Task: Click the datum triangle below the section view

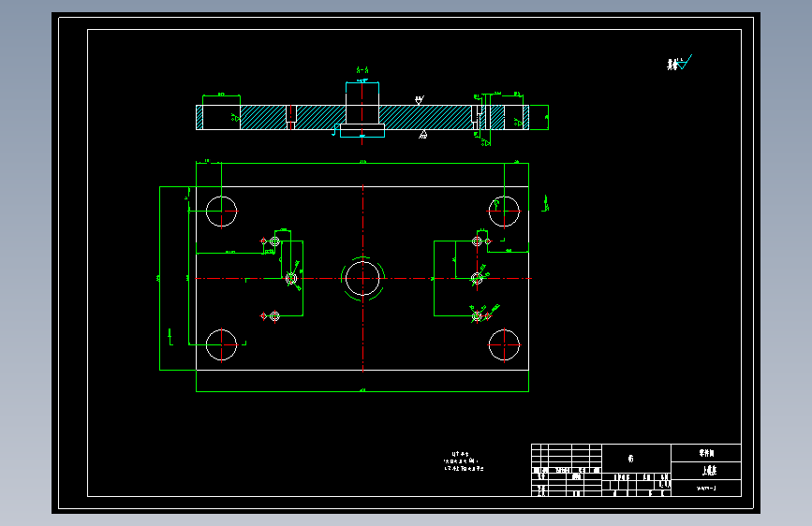Action: click(423, 135)
